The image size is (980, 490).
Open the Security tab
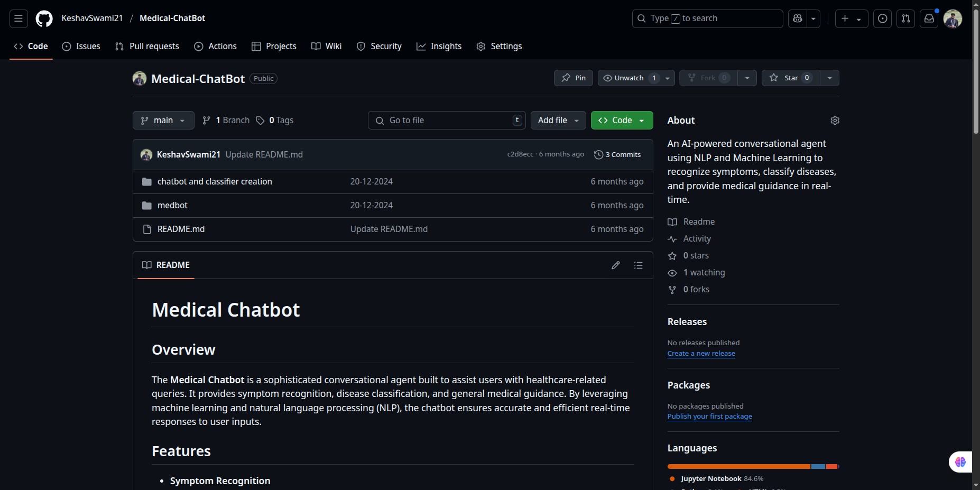[x=379, y=47]
